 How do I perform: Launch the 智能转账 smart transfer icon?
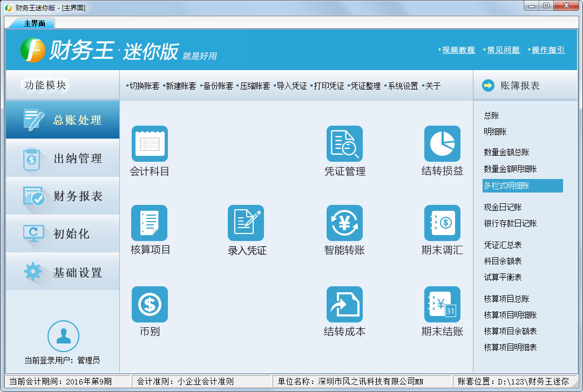344,223
